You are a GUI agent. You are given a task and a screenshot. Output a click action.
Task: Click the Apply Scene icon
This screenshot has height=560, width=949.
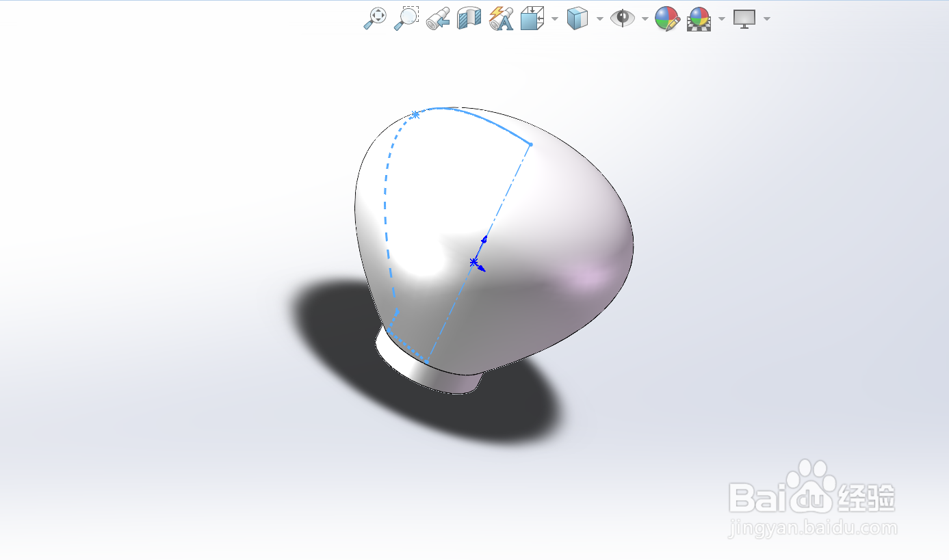click(x=699, y=18)
